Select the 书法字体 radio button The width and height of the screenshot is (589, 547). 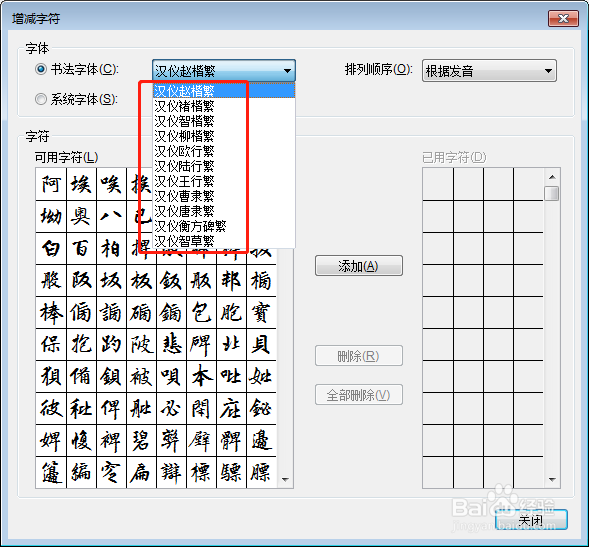41,69
